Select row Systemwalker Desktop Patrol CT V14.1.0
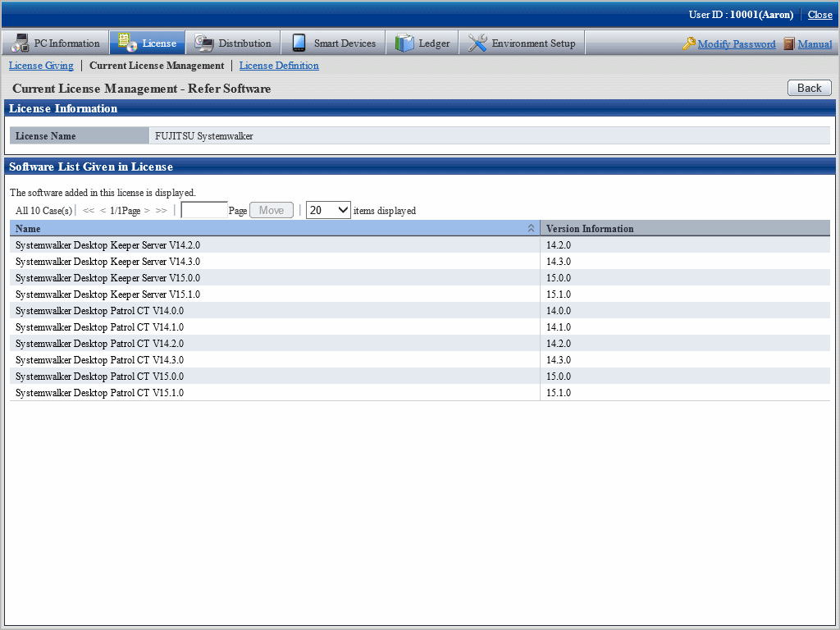840x630 pixels. coord(420,326)
